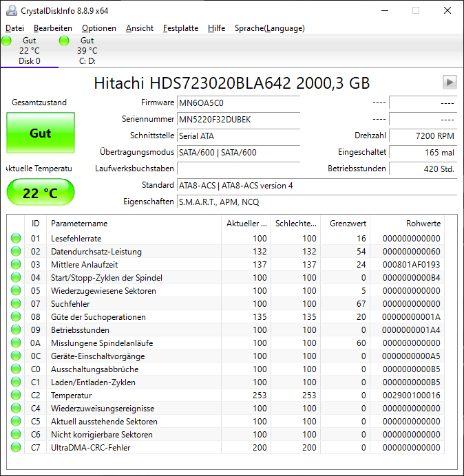Click the green status dot of Disk 0 tab
Viewport: 464px width, 476px height.
pos(6,41)
